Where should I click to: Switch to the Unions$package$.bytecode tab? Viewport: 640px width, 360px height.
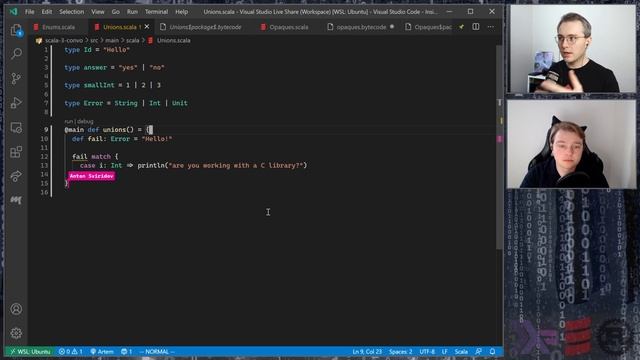pos(205,27)
